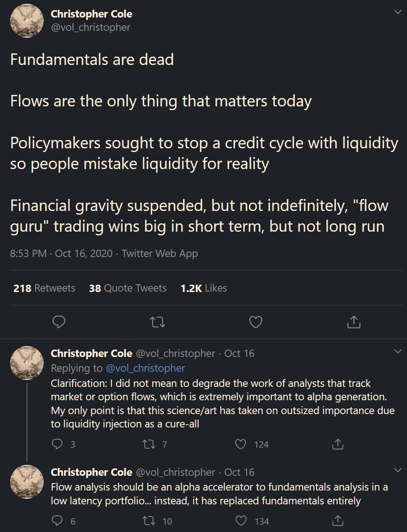Image resolution: width=407 pixels, height=532 pixels.
Task: Open the @vol_christopher mention in Replying to
Action: click(145, 368)
